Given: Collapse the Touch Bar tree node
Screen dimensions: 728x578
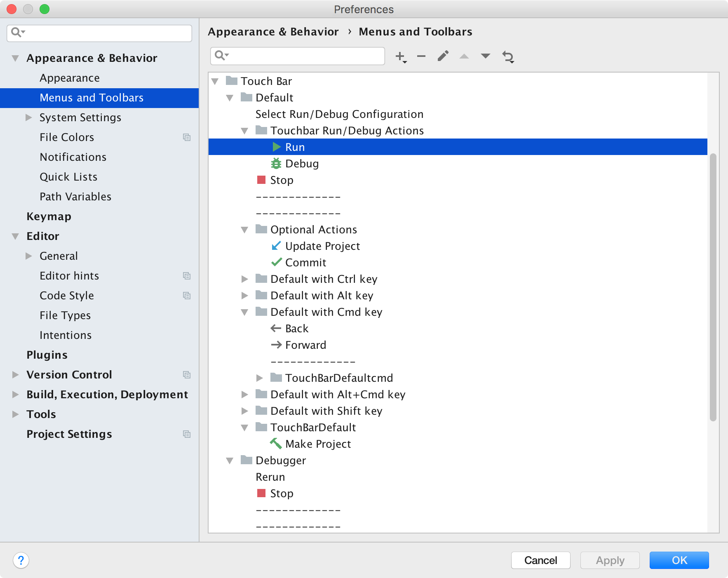Looking at the screenshot, I should click(215, 81).
